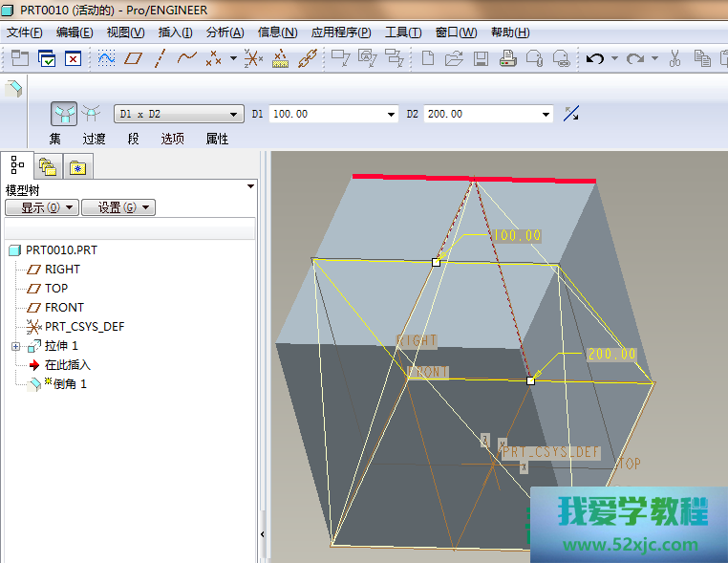The height and width of the screenshot is (563, 728).
Task: Switch to the folder browser tab
Action: (x=47, y=167)
